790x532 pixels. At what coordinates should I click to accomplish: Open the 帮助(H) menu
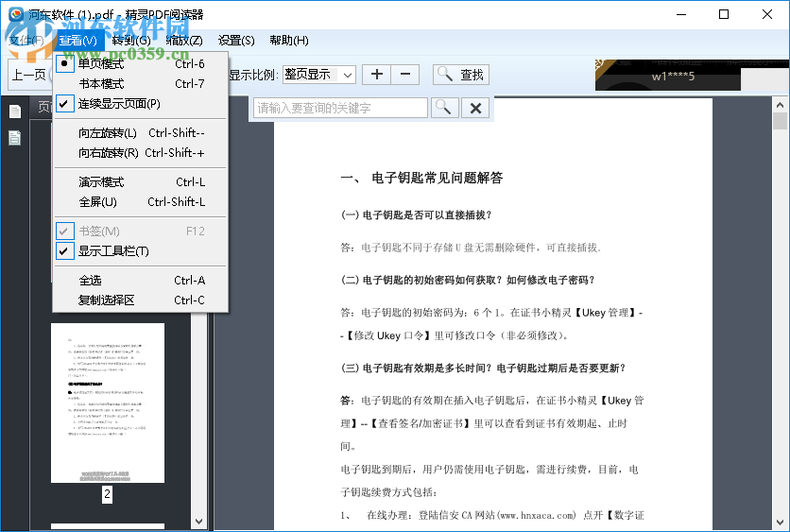[x=289, y=41]
